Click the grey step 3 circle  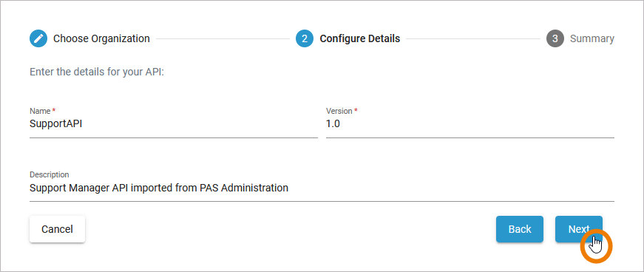point(555,39)
